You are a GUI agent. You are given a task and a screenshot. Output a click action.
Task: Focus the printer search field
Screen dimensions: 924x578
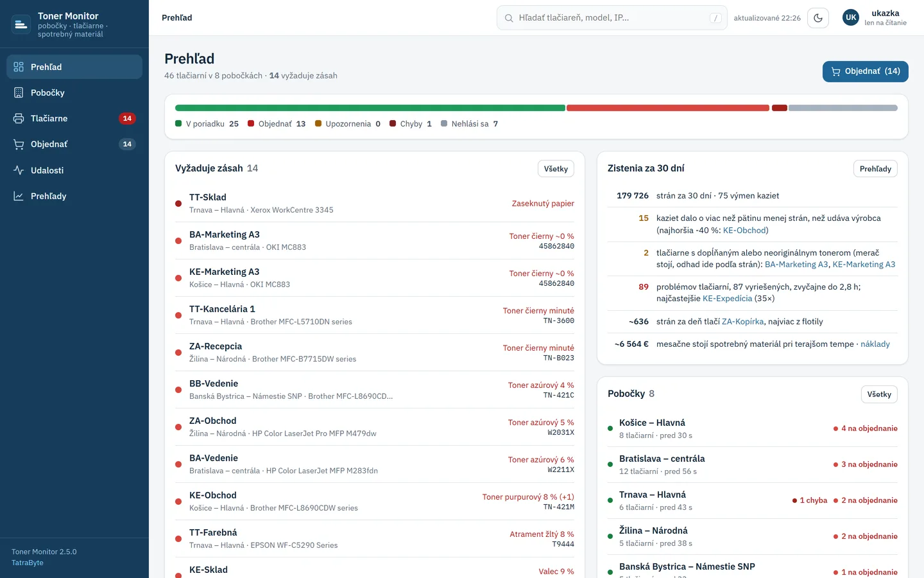(612, 18)
